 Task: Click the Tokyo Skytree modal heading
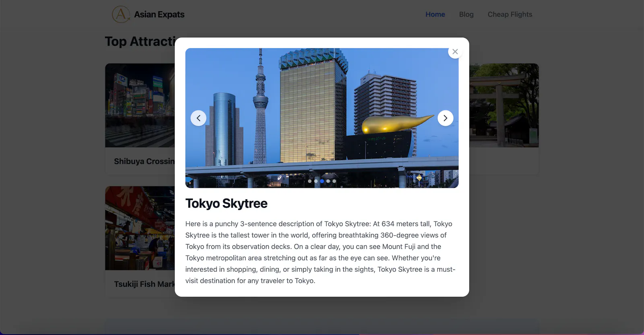(226, 203)
